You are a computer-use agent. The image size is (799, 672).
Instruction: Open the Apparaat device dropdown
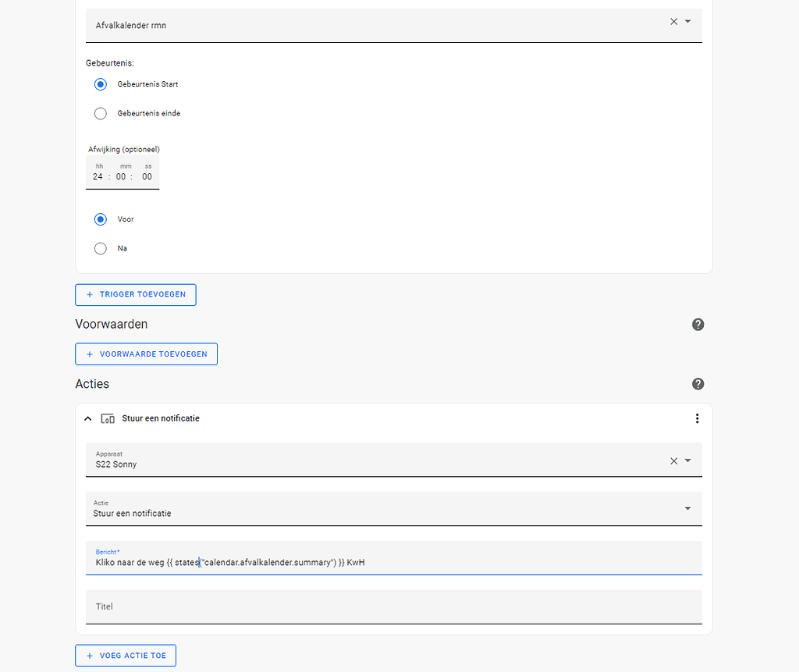point(687,460)
